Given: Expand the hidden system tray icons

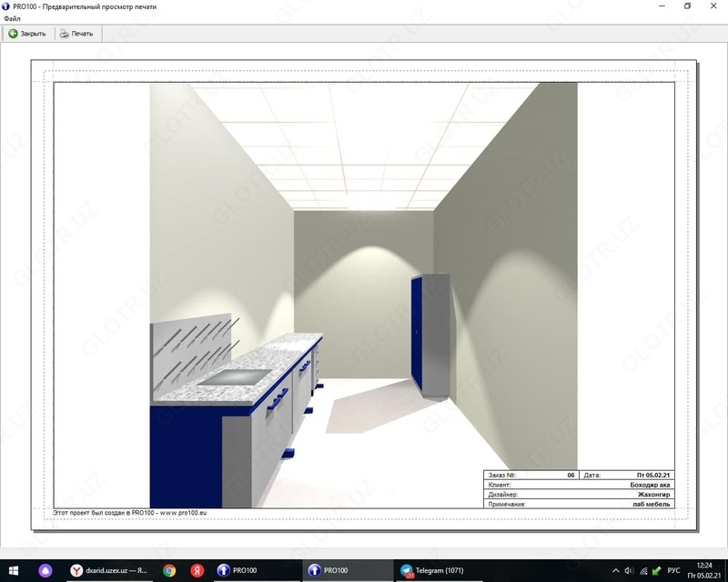Looking at the screenshot, I should [x=614, y=570].
